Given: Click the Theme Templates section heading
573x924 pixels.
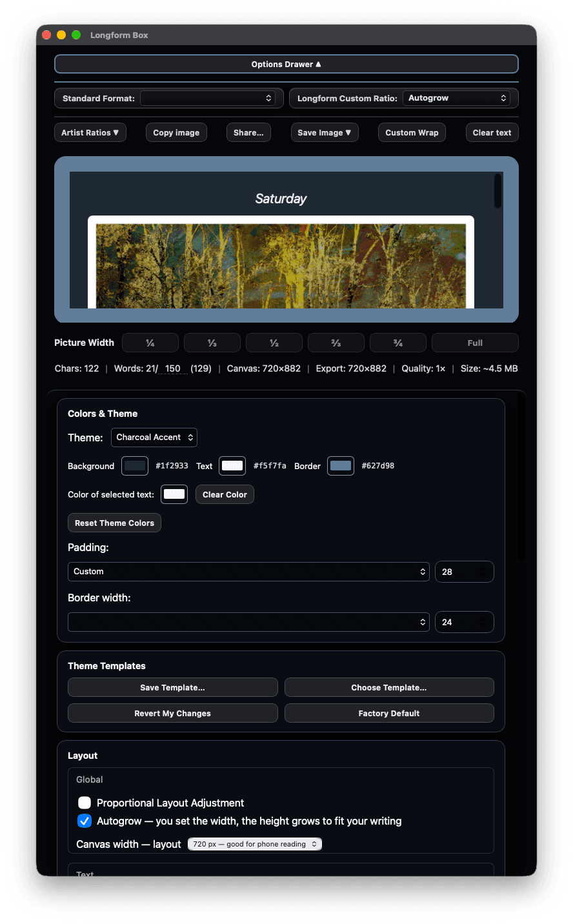Looking at the screenshot, I should pyautogui.click(x=106, y=666).
